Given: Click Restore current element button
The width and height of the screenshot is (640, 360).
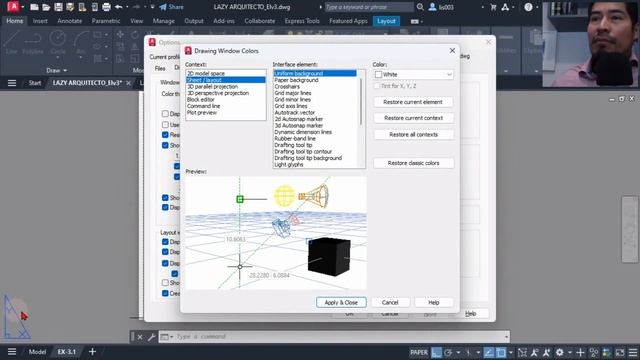Looking at the screenshot, I should tap(413, 102).
